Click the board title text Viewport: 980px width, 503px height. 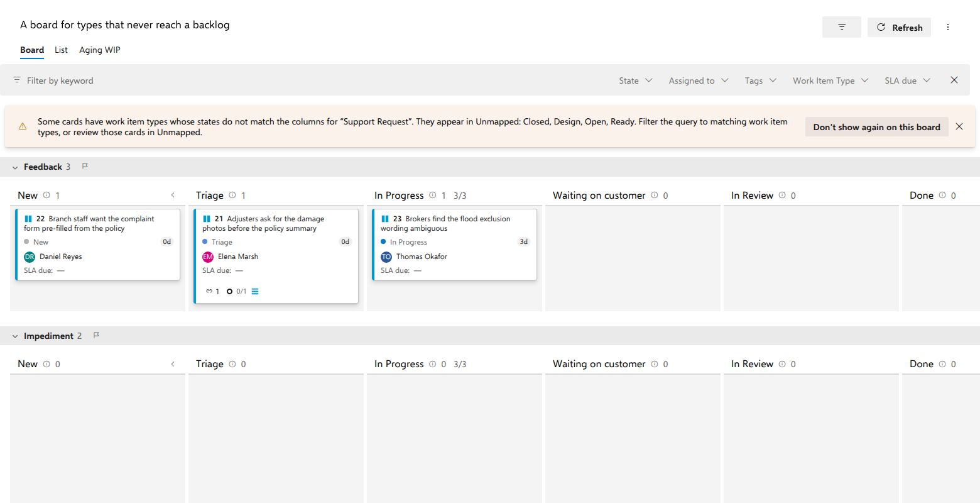[x=124, y=25]
